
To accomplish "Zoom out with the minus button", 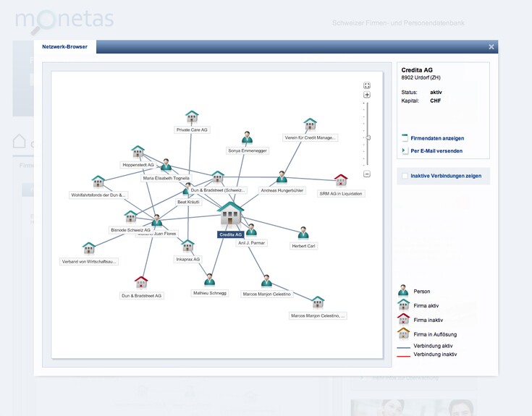I will tap(367, 174).
